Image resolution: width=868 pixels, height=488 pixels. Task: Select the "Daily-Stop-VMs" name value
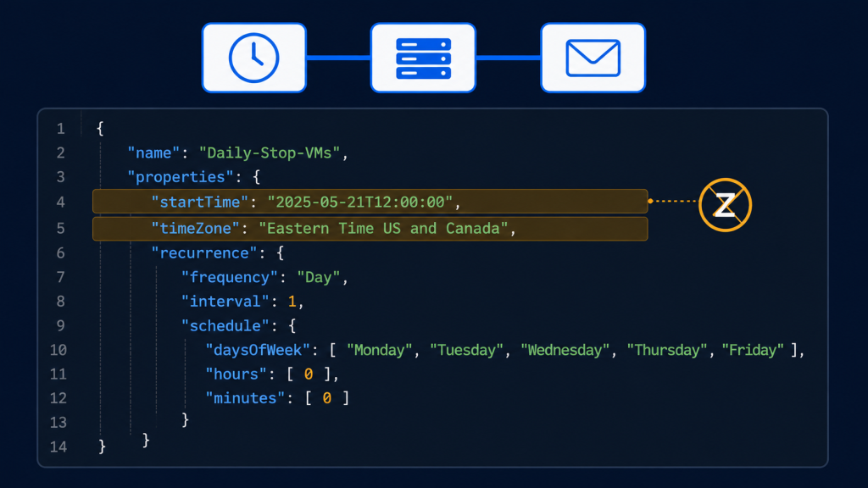(270, 152)
